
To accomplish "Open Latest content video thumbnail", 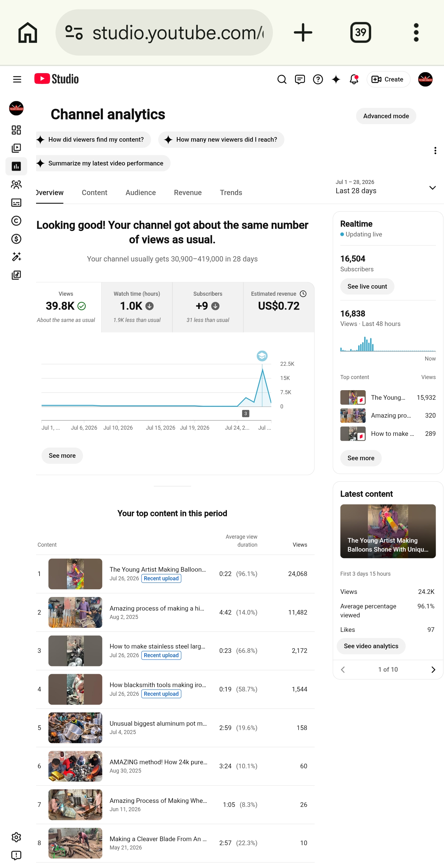I will tap(388, 531).
